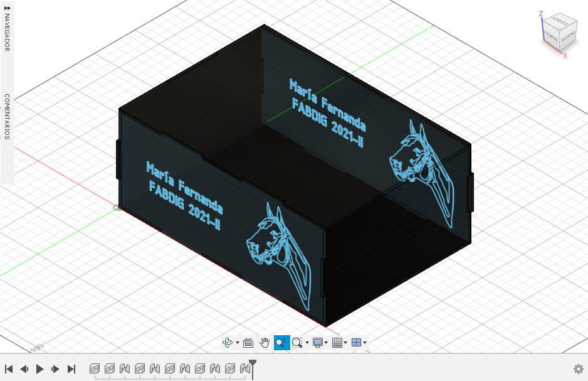Image resolution: width=588 pixels, height=381 pixels.
Task: Open the COMENTARIOS panel
Action: (x=7, y=117)
